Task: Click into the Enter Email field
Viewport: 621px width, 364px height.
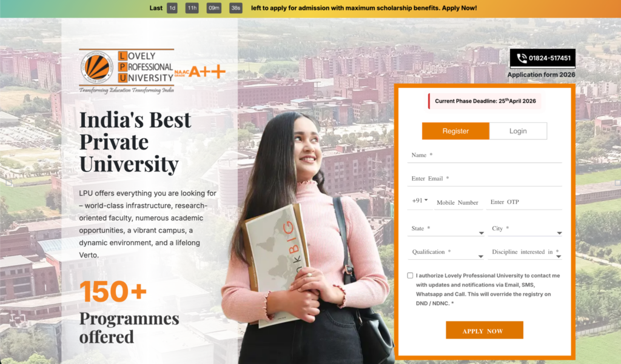Action: [485, 179]
